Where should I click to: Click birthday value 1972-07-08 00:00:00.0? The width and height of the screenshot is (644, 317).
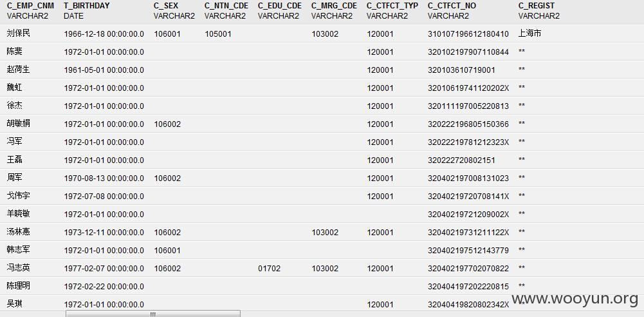click(x=104, y=197)
